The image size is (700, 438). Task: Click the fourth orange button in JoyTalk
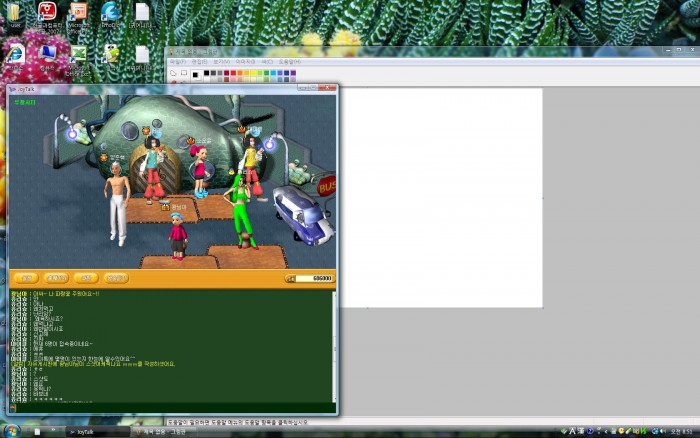(117, 278)
